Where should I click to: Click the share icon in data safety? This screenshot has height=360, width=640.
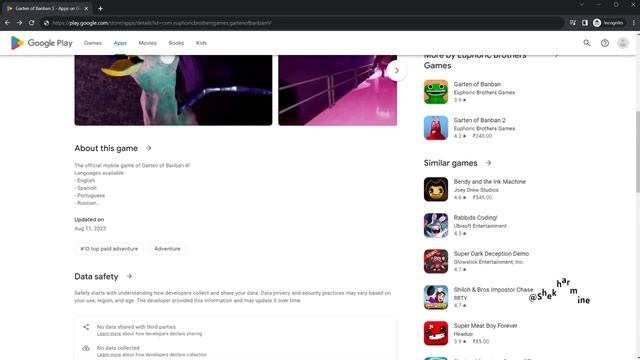[x=86, y=327]
